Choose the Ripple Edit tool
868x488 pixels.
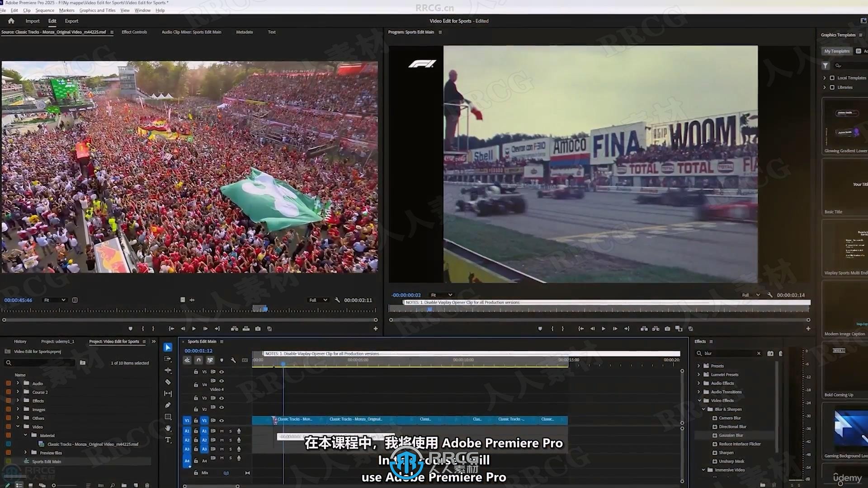click(x=168, y=371)
